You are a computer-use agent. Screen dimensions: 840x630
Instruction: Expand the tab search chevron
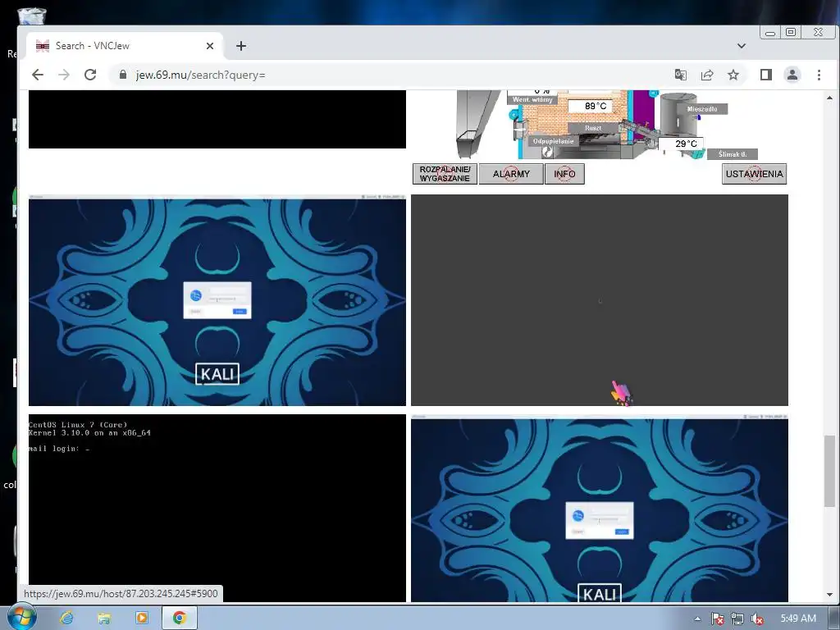coord(742,46)
